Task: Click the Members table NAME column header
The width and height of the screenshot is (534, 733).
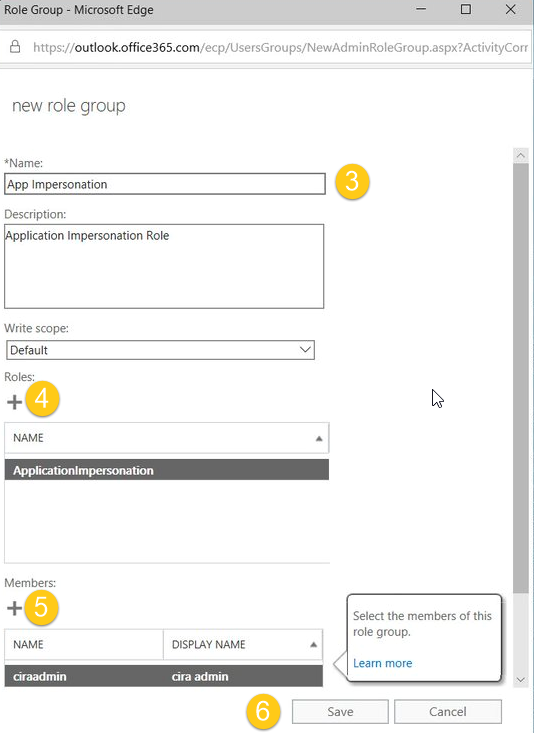Action: click(84, 644)
